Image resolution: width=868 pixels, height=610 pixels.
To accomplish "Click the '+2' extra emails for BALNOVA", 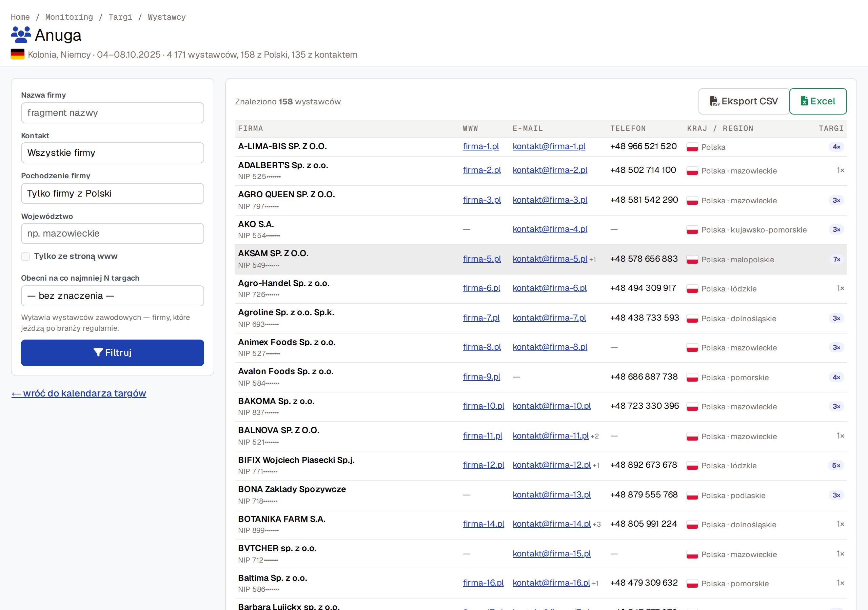I will click(594, 436).
